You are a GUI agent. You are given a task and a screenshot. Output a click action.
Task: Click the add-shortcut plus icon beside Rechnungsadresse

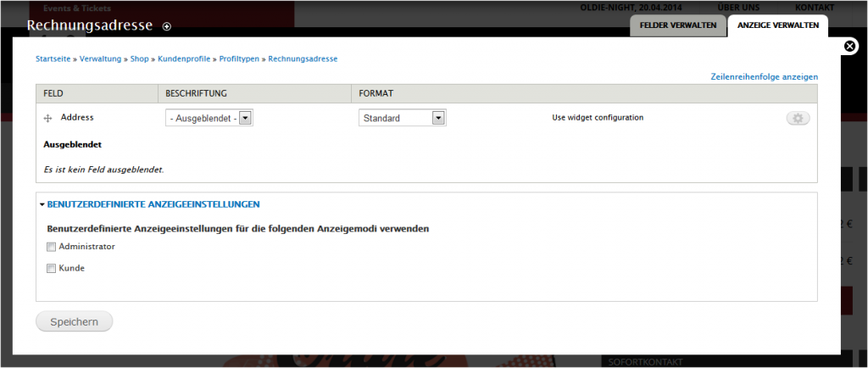(x=167, y=26)
